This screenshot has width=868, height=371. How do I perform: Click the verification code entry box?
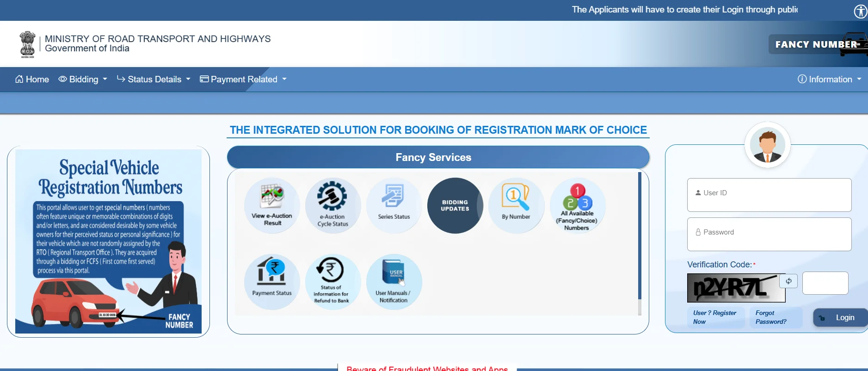point(825,283)
